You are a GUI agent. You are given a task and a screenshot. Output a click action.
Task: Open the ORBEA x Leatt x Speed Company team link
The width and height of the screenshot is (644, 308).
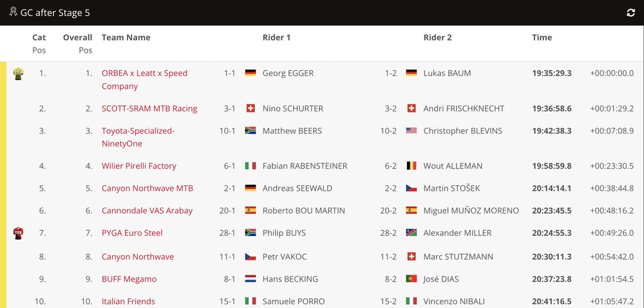pos(144,80)
